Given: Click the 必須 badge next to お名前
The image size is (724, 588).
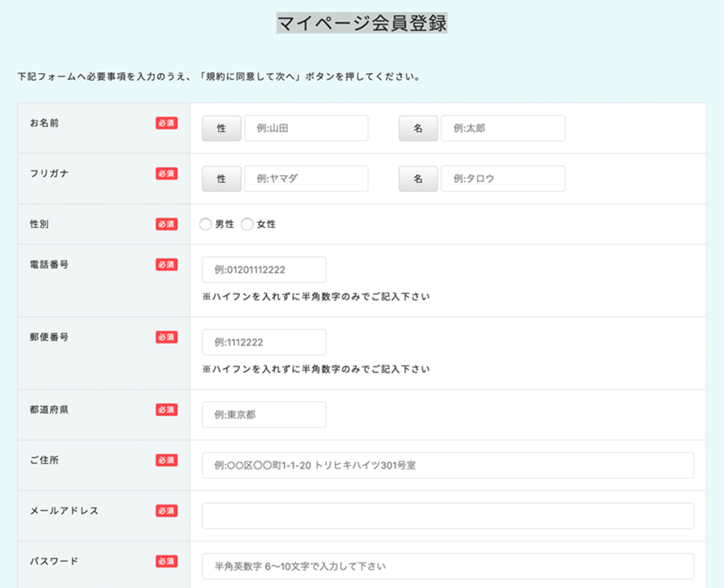Looking at the screenshot, I should 167,123.
